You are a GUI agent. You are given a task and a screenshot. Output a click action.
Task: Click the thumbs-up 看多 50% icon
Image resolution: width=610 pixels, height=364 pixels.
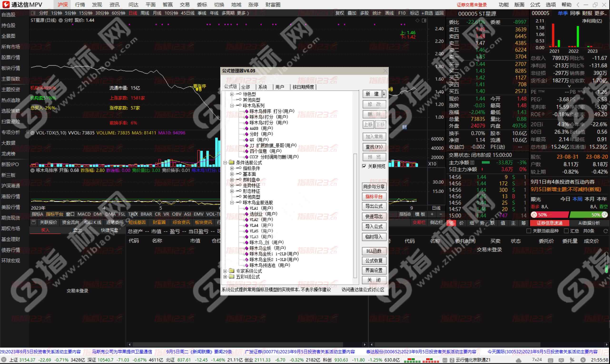534,215
